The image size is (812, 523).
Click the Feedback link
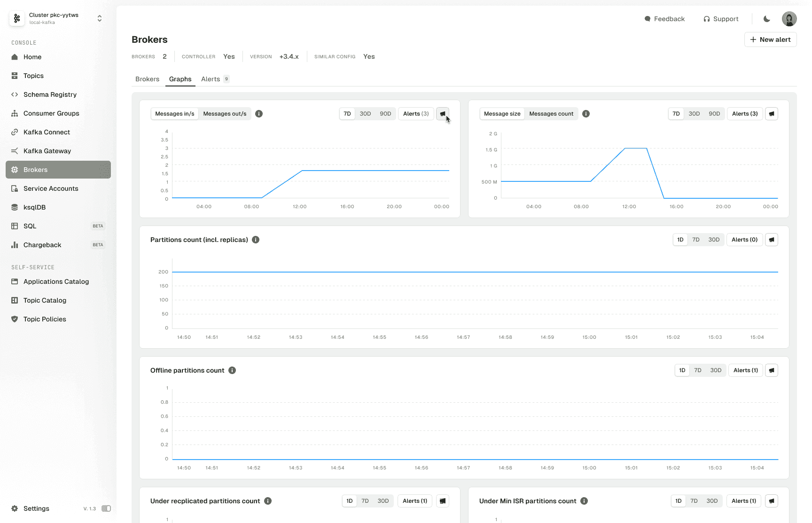[664, 19]
